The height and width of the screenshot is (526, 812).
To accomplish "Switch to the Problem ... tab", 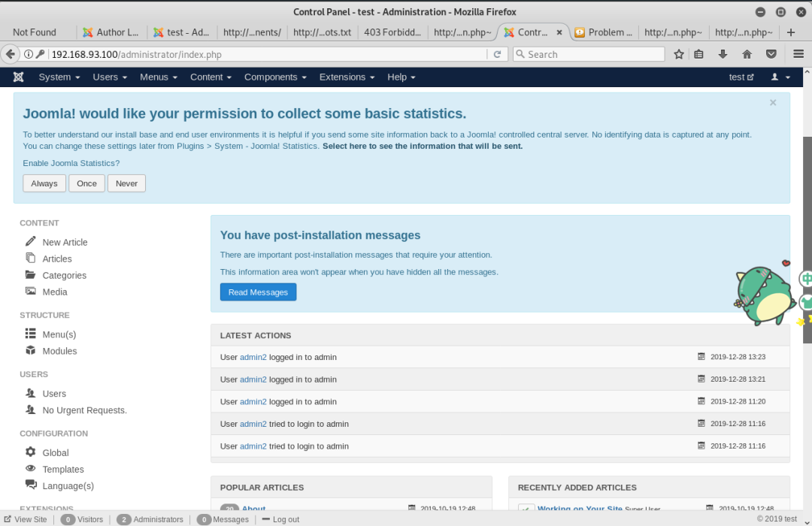I will click(604, 32).
